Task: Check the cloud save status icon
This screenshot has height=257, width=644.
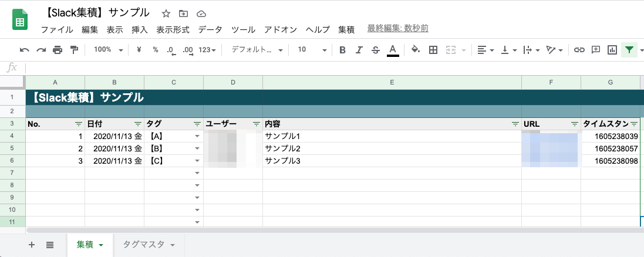Action: coord(201,13)
